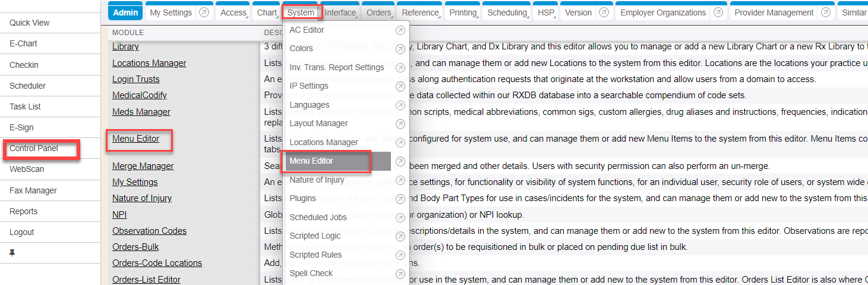
Task: Expand the Access dropdown tab
Action: click(x=233, y=12)
